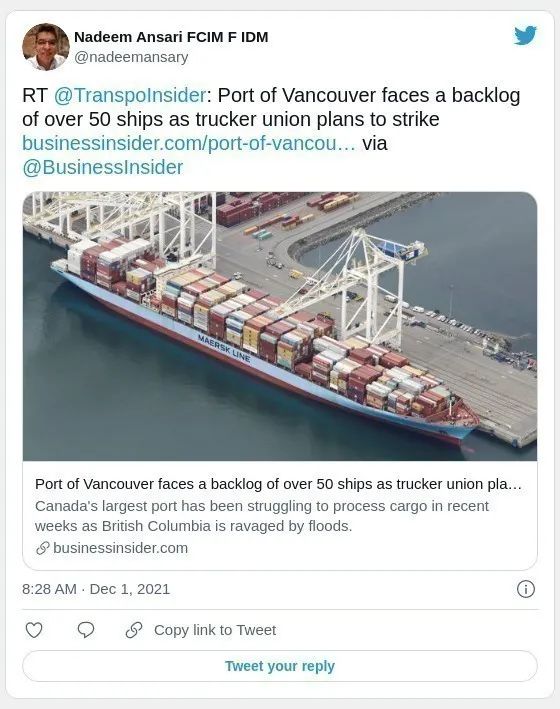Open the 8:28 AM · Dec 1, 2021 timestamp
560x709 pixels.
coord(96,589)
